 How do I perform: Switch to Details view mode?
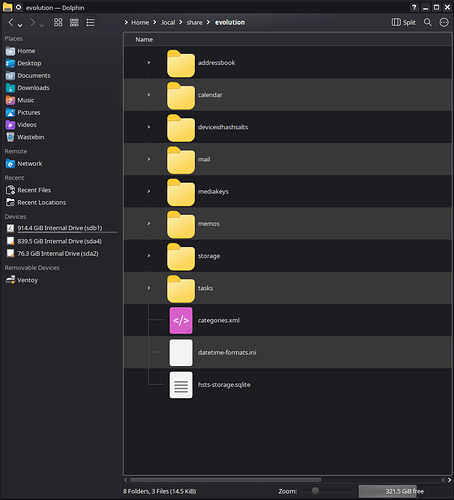[x=90, y=22]
